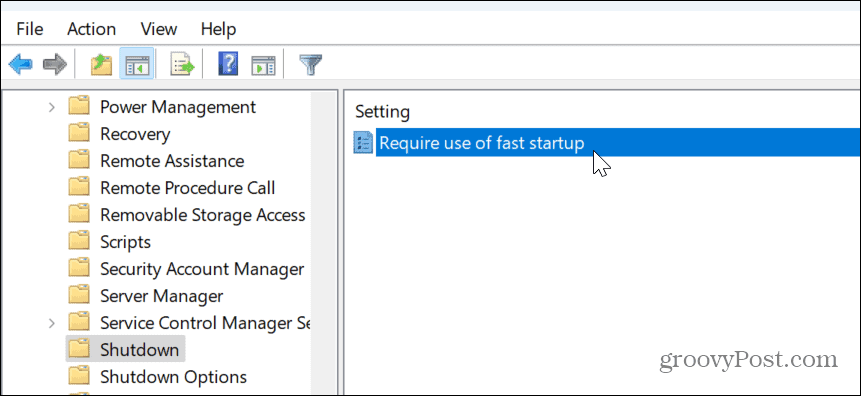Click the gray Forward arrow icon
This screenshot has width=861, height=396.
[x=54, y=65]
